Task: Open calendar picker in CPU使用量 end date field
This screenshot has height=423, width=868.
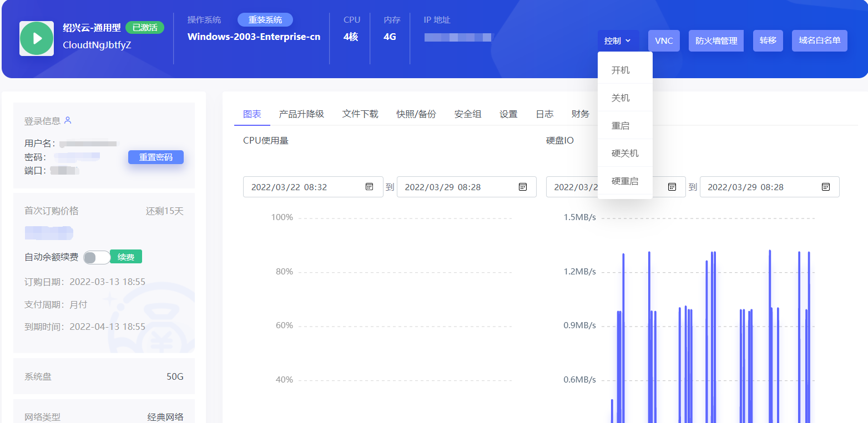Action: point(523,187)
